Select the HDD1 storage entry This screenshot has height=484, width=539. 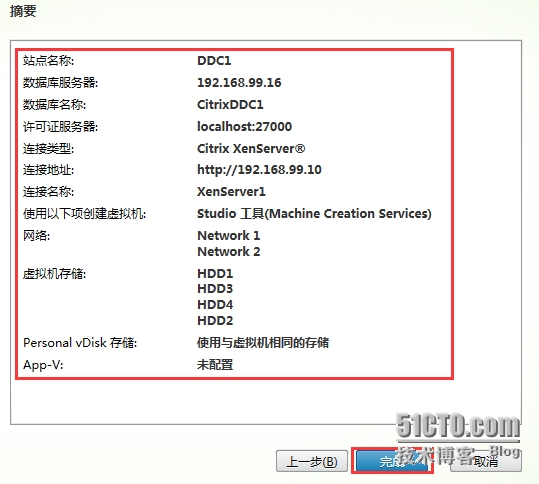pos(215,274)
